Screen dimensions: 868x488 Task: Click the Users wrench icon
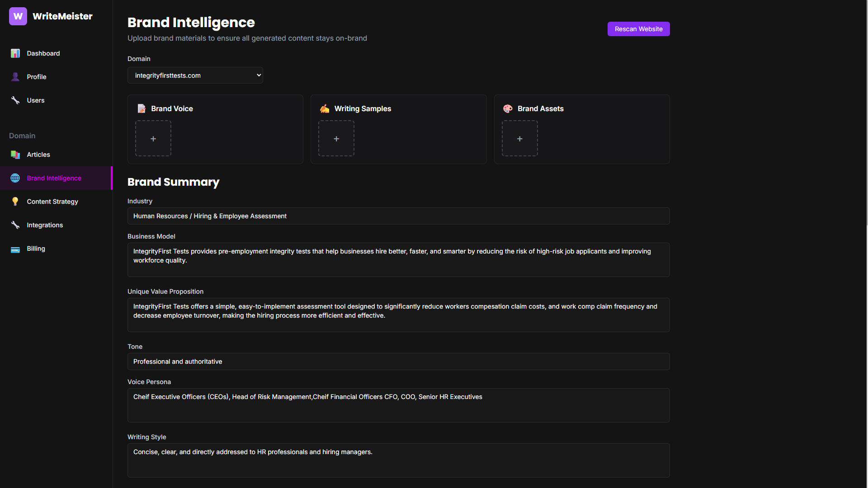click(x=15, y=100)
